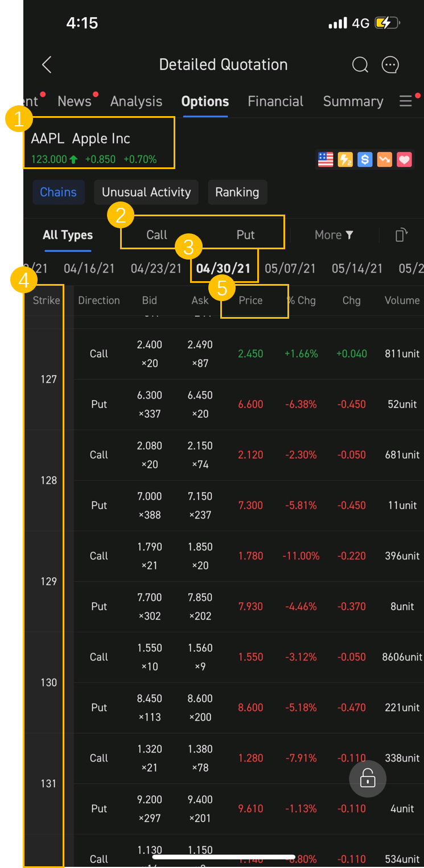Tap the 221unit volume for 130 Put

402,708
